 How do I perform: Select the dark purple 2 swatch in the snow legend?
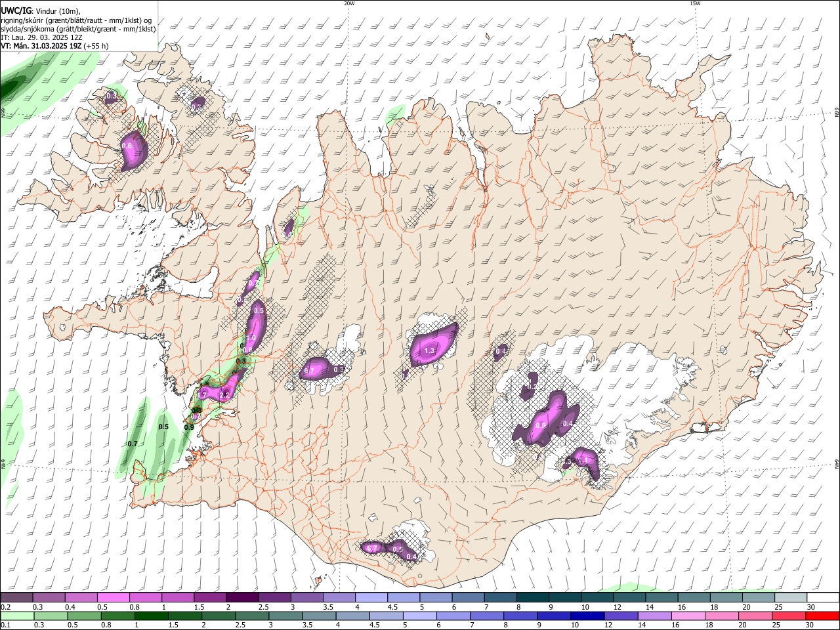pos(242,597)
